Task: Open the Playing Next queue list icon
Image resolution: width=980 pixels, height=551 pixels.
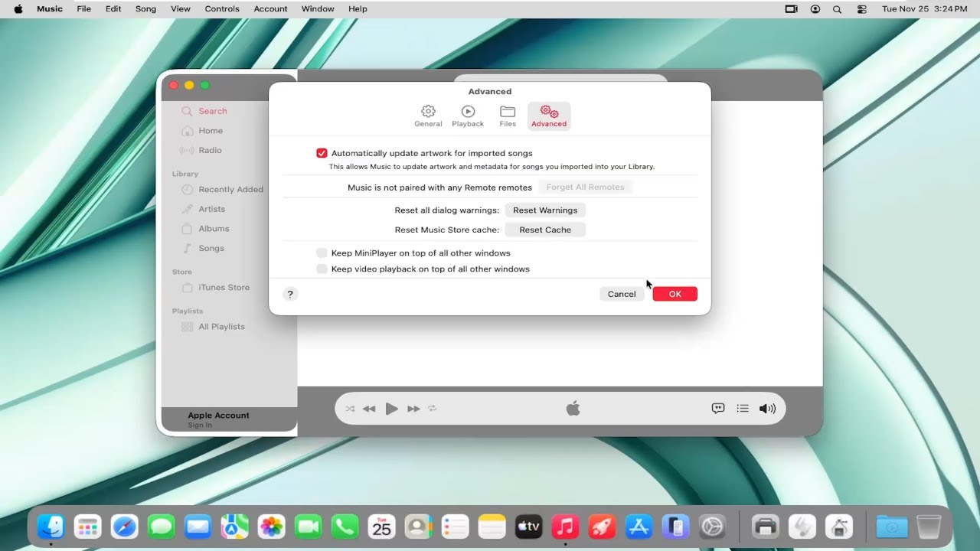Action: click(743, 409)
